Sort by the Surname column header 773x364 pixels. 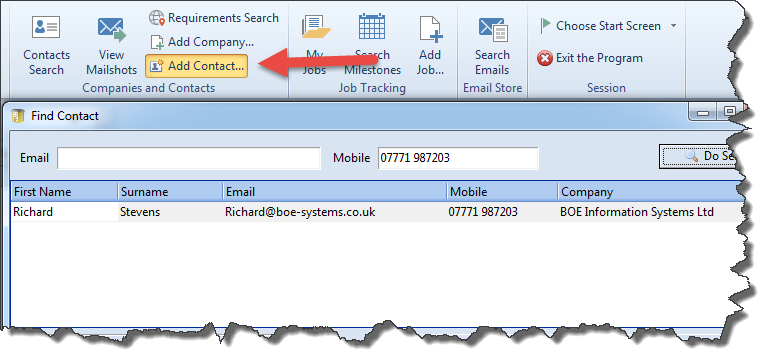[171, 192]
